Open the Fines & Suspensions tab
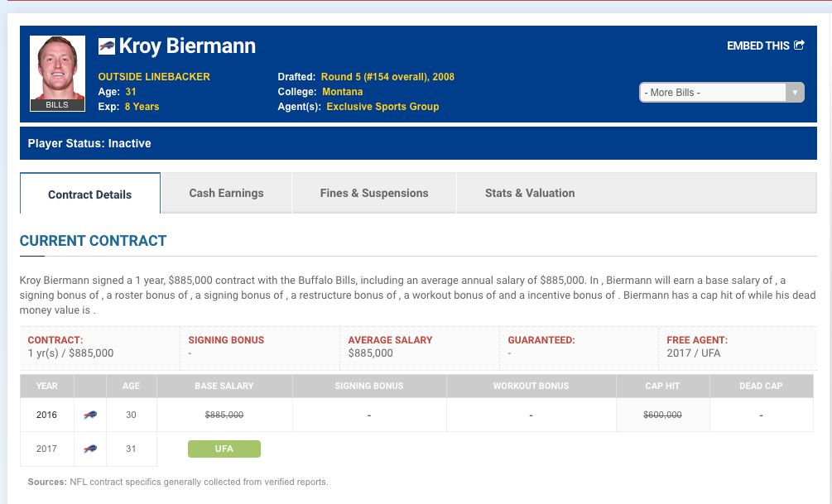 click(374, 193)
